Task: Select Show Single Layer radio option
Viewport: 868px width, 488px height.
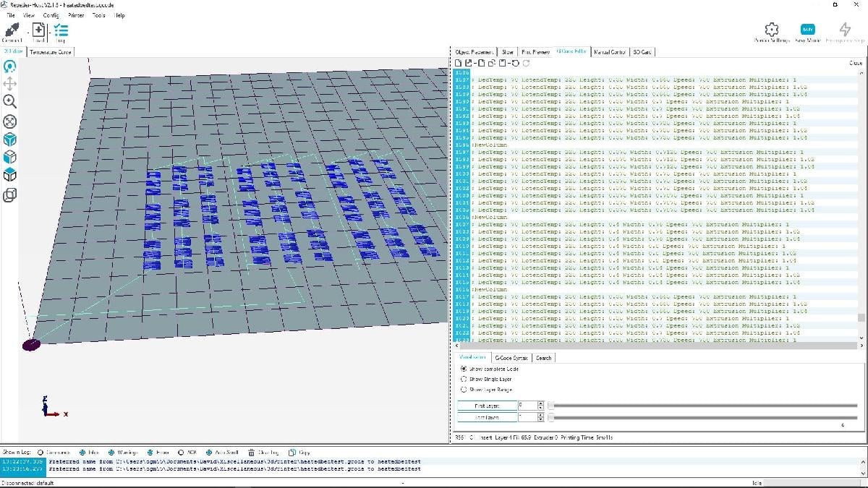Action: coord(464,379)
